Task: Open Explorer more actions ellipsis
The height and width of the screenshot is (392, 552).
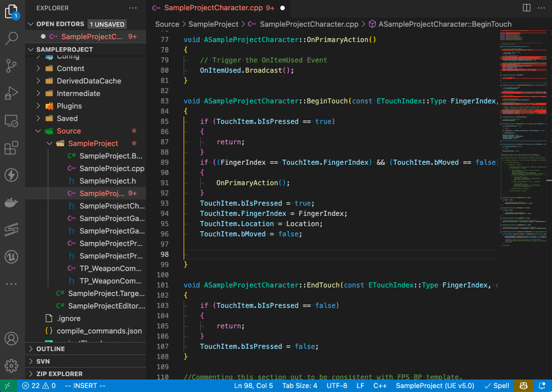Action: [x=133, y=8]
